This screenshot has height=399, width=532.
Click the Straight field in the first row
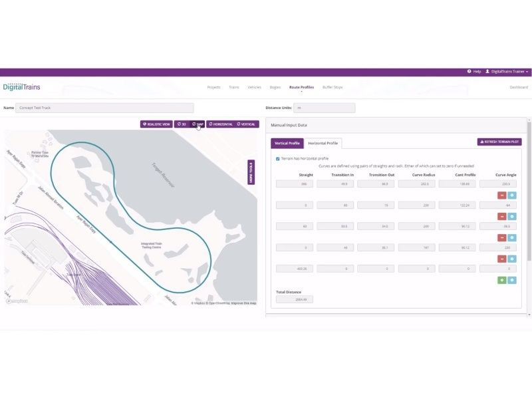click(x=295, y=184)
